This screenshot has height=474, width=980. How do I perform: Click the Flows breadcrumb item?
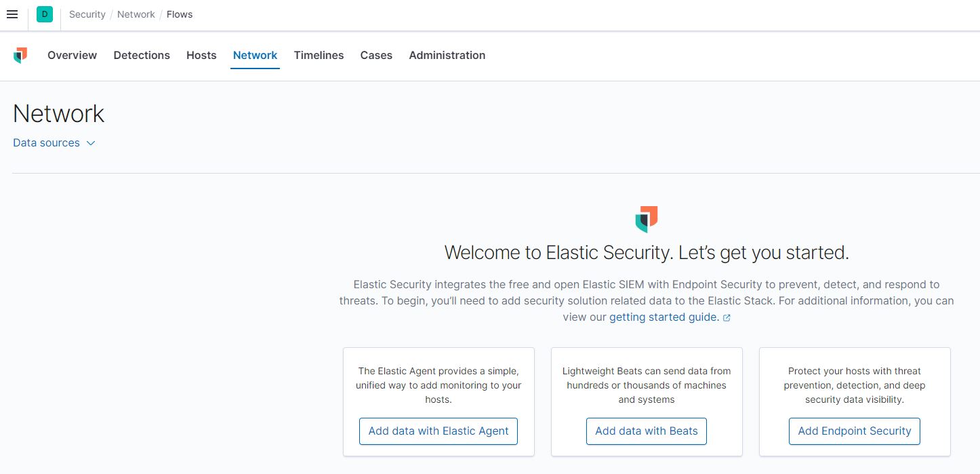[179, 14]
